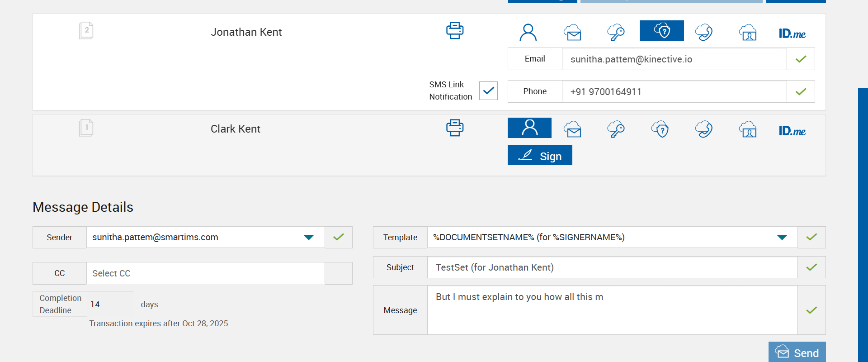Select knowledge-based question icon for Clark Kent
The height and width of the screenshot is (362, 868).
660,129
